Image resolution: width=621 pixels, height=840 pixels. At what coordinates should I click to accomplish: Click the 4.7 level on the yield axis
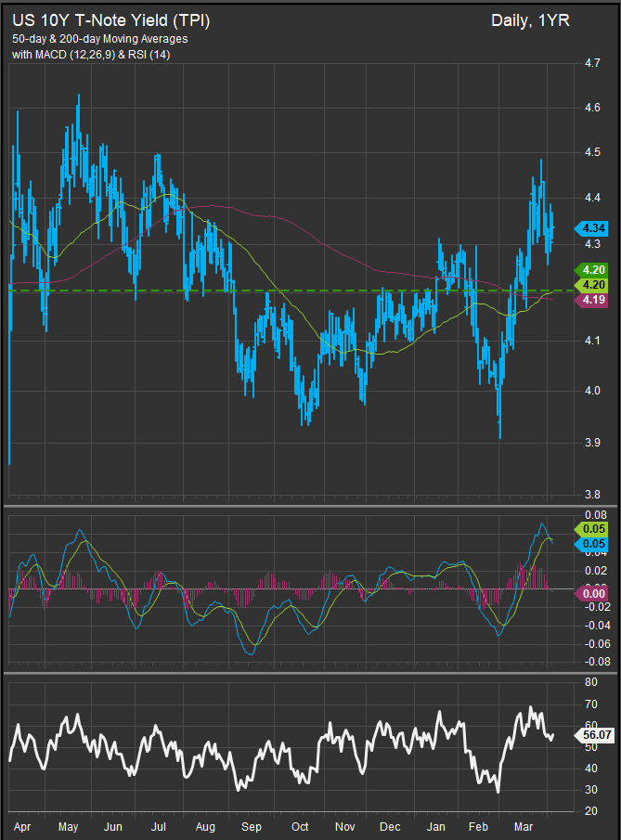(x=590, y=64)
